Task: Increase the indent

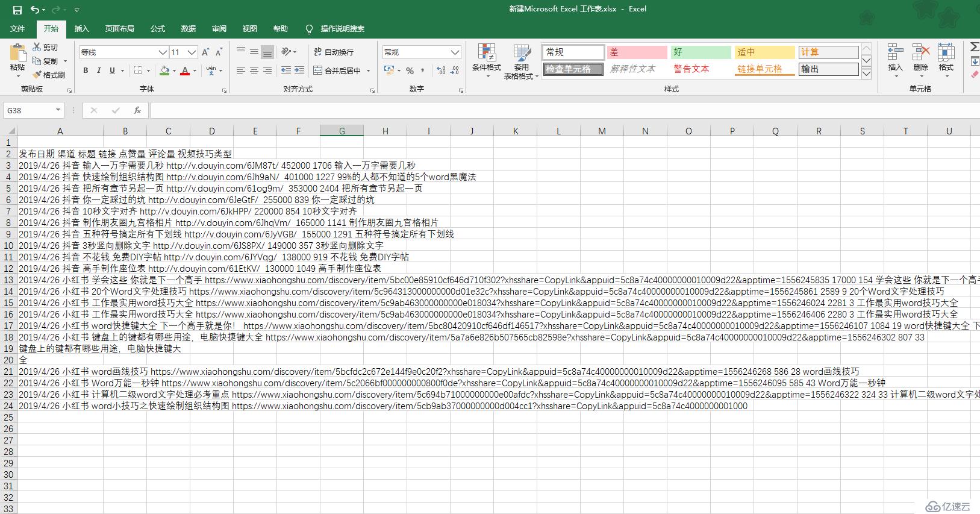Action: [x=299, y=71]
